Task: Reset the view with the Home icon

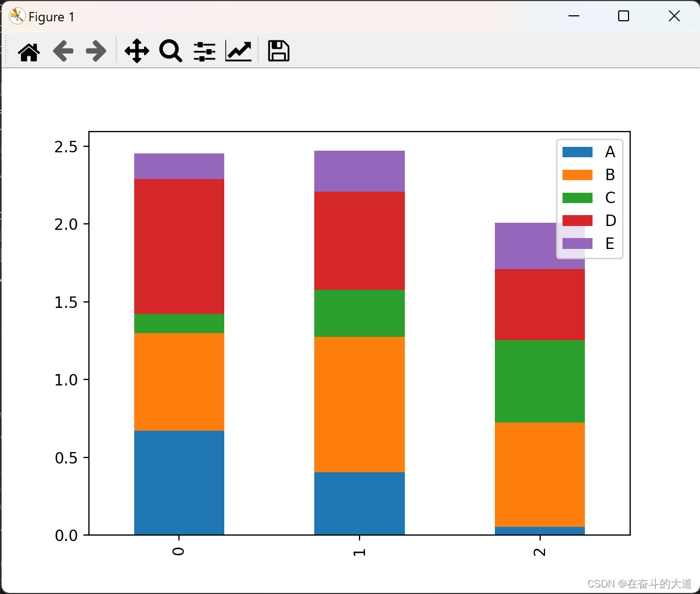Action: [x=29, y=51]
